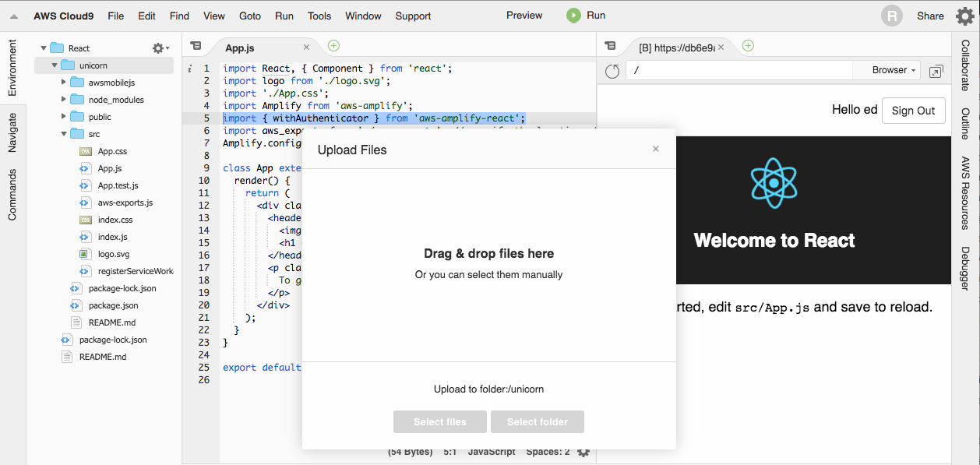Expand the public folder
980x465 pixels.
[64, 117]
